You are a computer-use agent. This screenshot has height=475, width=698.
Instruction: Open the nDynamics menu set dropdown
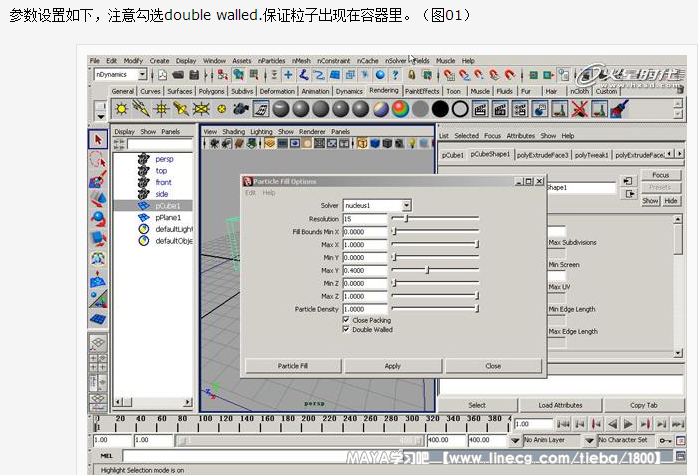(142, 74)
